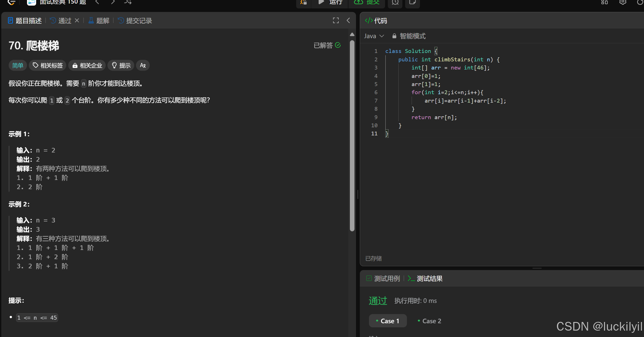Screen dimensions: 644x337
Task: Select the Case 2 result
Action: 430,321
